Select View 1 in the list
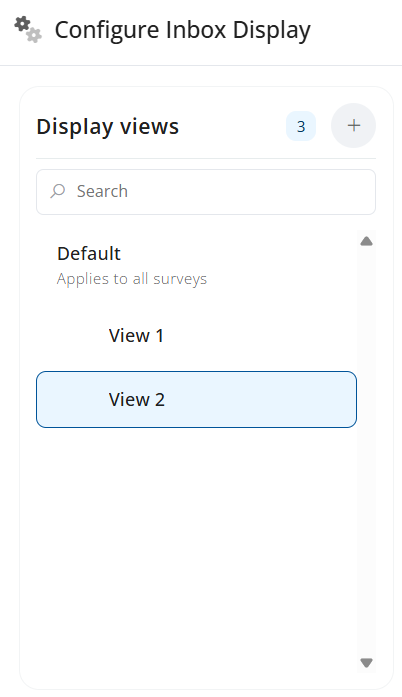The width and height of the screenshot is (402, 697). coord(196,336)
